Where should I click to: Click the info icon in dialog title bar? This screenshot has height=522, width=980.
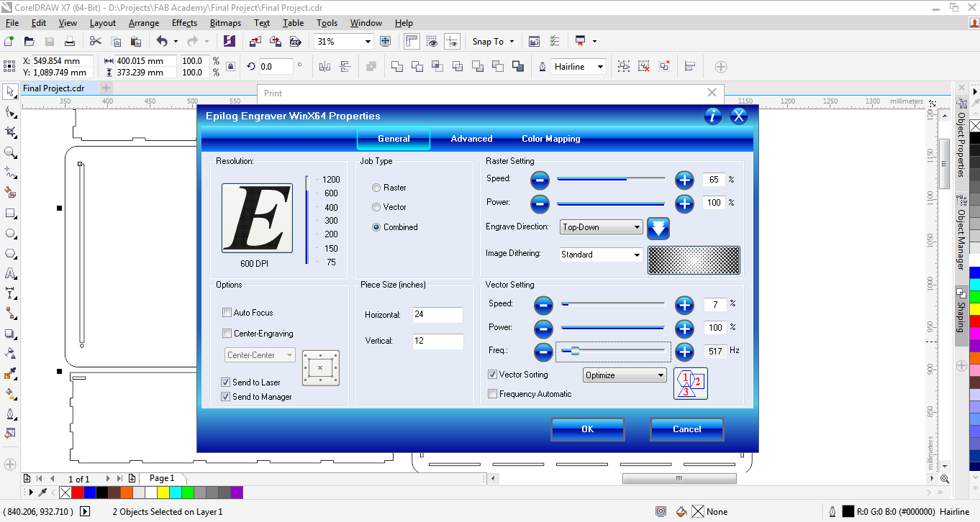(x=712, y=116)
